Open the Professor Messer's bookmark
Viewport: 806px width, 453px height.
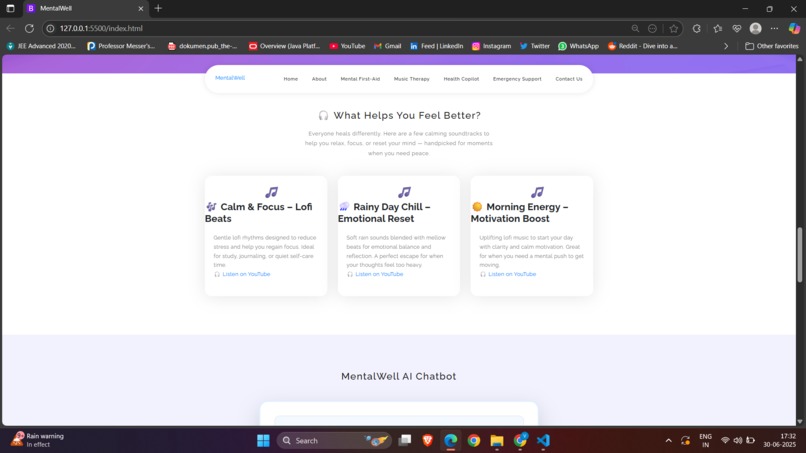[x=121, y=46]
